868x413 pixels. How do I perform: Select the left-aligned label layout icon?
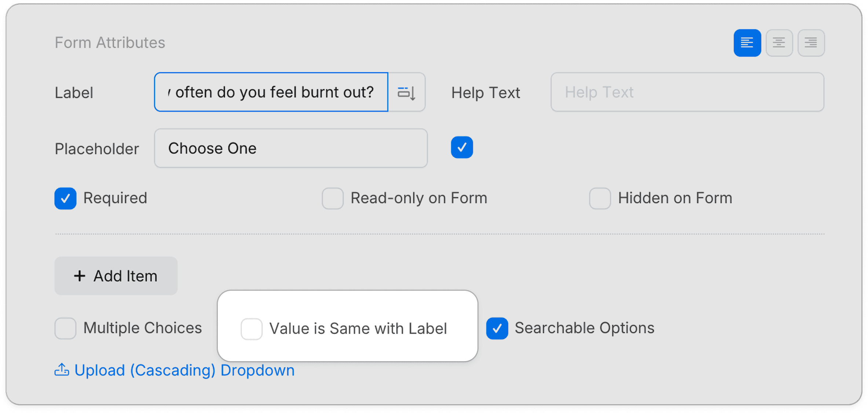747,43
